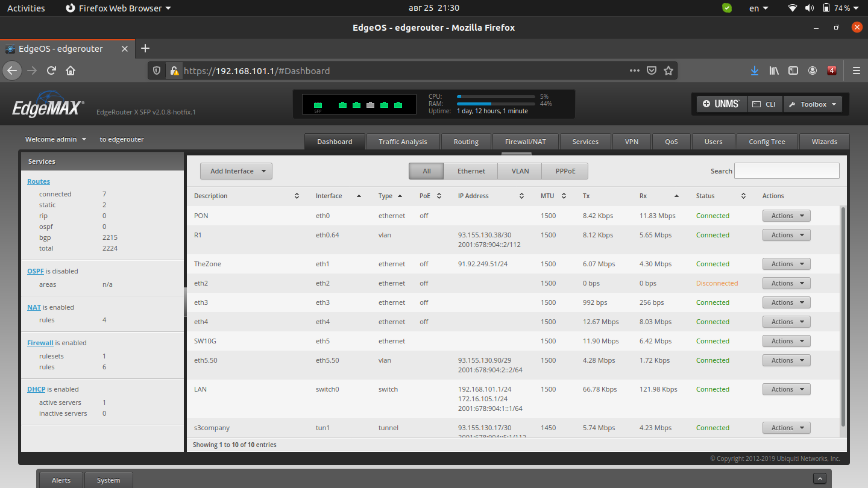
Task: Switch interface filter to Ethernet
Action: [x=470, y=170]
